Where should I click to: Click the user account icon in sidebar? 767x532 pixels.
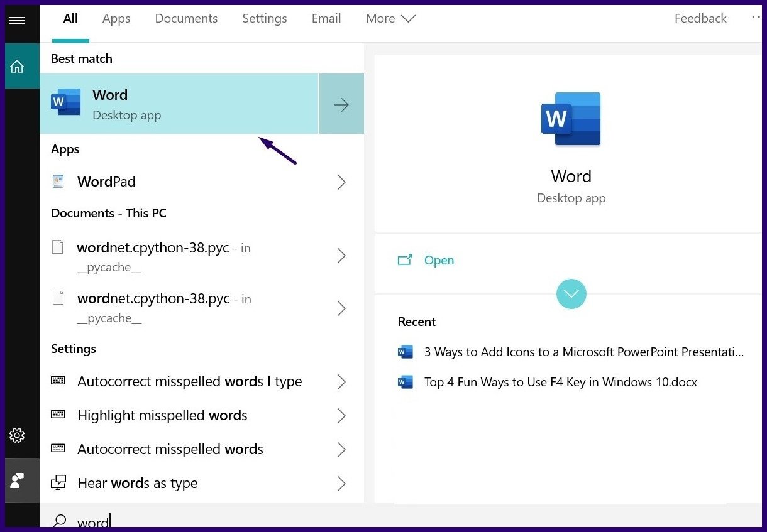[21, 480]
